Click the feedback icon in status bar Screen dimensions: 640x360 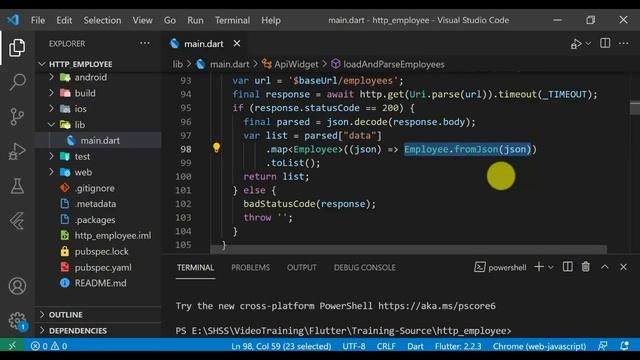coord(602,346)
